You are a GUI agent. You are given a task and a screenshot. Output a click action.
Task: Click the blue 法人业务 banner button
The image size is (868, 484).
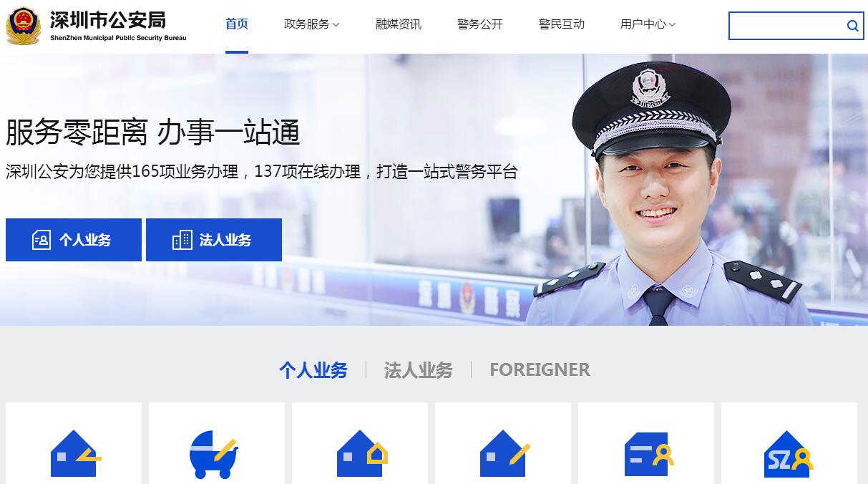point(214,240)
